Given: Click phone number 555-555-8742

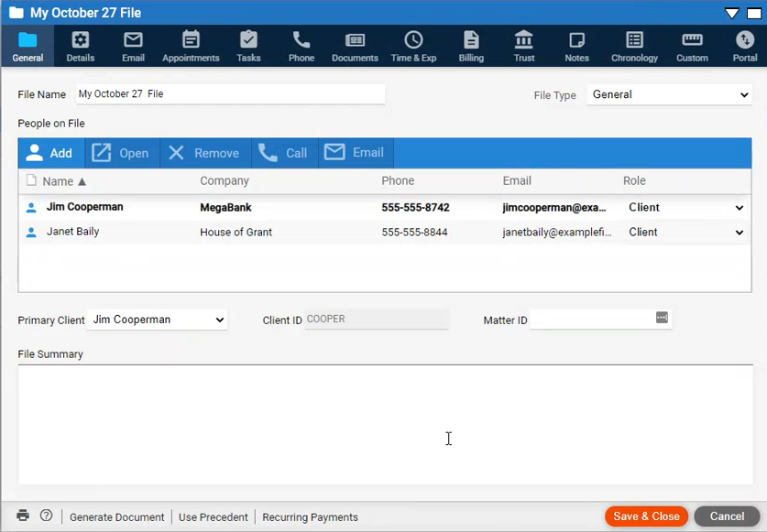Looking at the screenshot, I should coord(415,207).
